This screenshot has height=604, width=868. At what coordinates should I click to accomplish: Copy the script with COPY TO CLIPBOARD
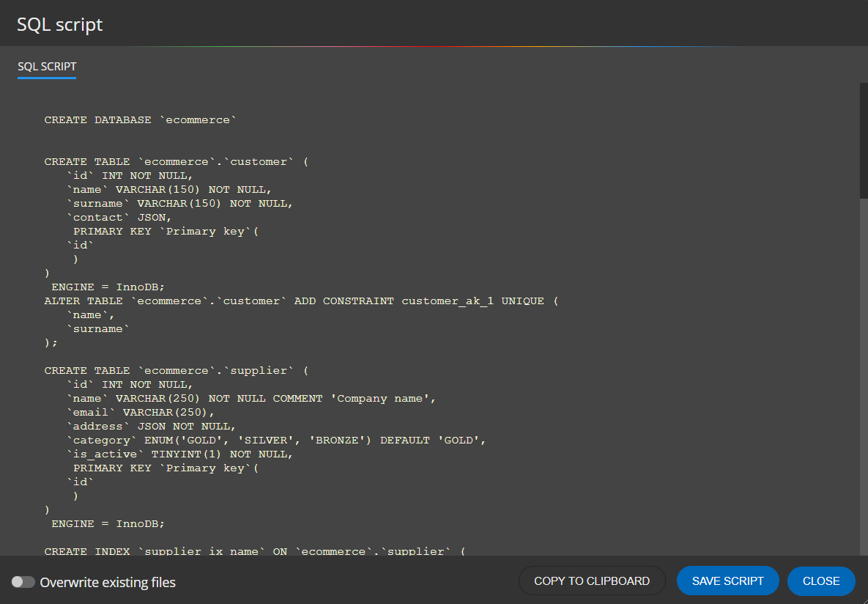592,581
